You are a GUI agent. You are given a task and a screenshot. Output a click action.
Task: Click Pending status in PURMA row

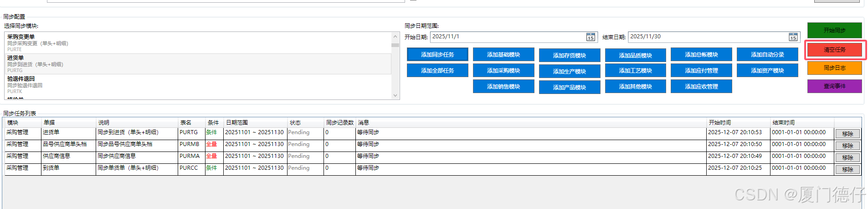click(x=305, y=157)
